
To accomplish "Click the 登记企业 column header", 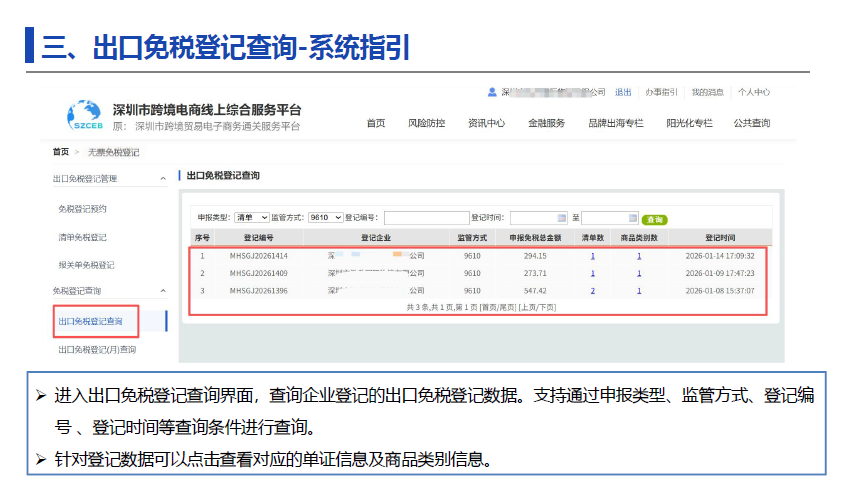I will (x=376, y=238).
